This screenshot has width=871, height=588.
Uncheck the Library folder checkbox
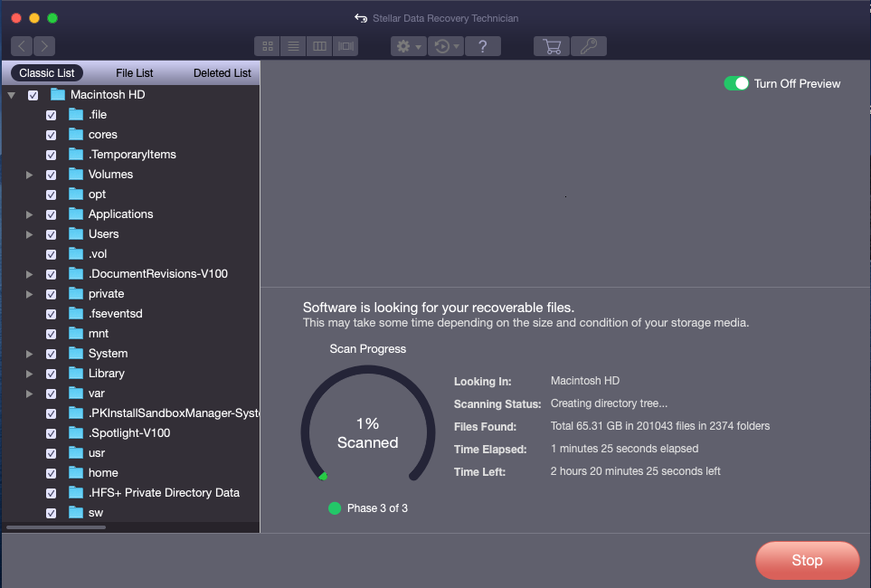pos(52,374)
